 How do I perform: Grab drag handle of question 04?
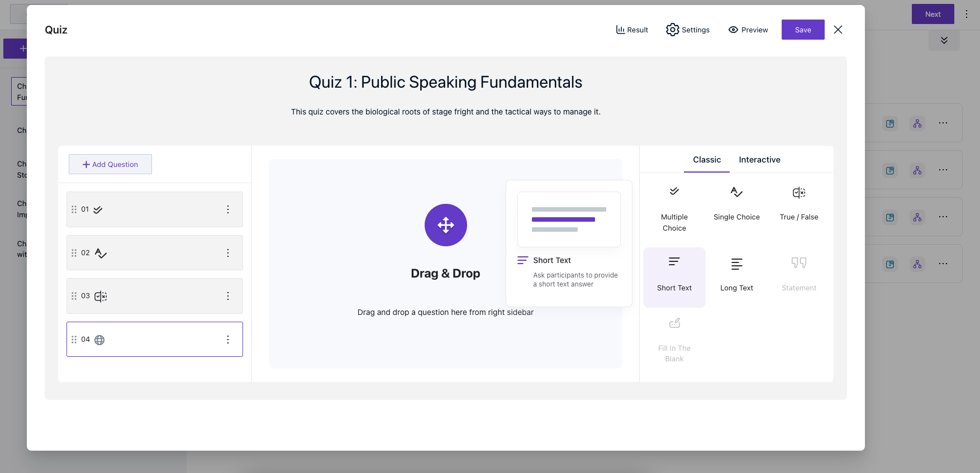click(x=74, y=340)
